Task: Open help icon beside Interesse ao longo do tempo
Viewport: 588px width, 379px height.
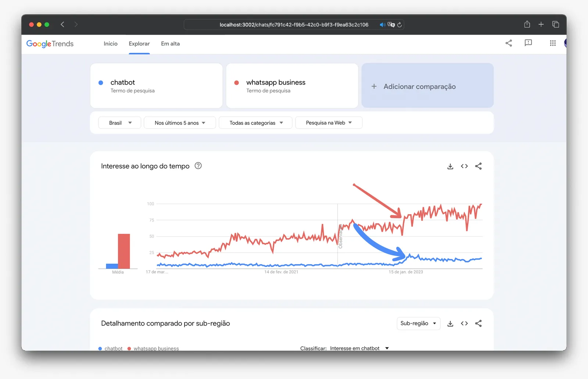Action: pos(198,166)
